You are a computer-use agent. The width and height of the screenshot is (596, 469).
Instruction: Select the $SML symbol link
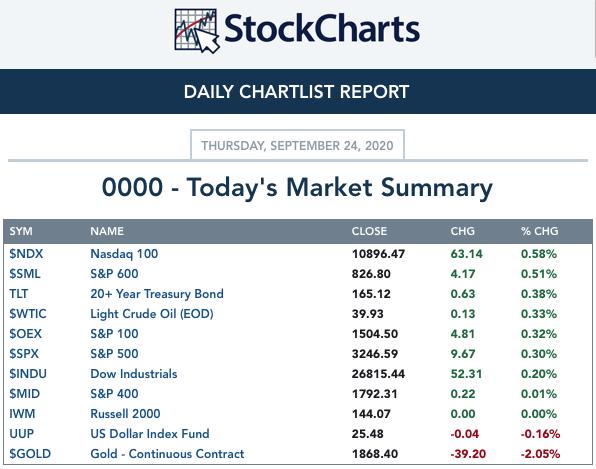tap(25, 274)
